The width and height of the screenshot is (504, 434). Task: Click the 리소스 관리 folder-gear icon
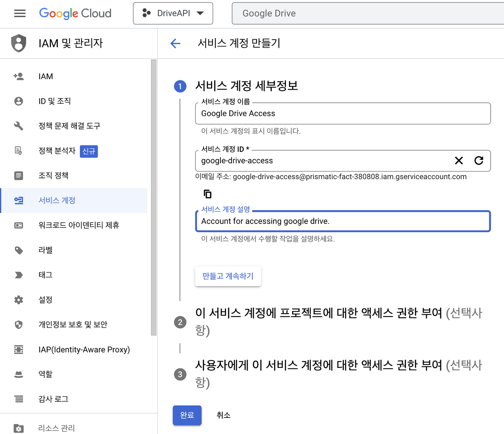click(x=19, y=428)
